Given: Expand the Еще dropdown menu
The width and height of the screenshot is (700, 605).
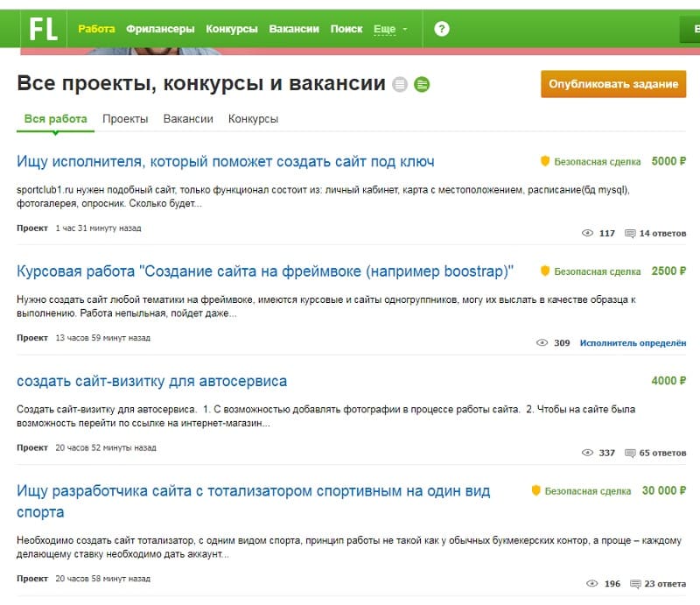Looking at the screenshot, I should click(390, 29).
